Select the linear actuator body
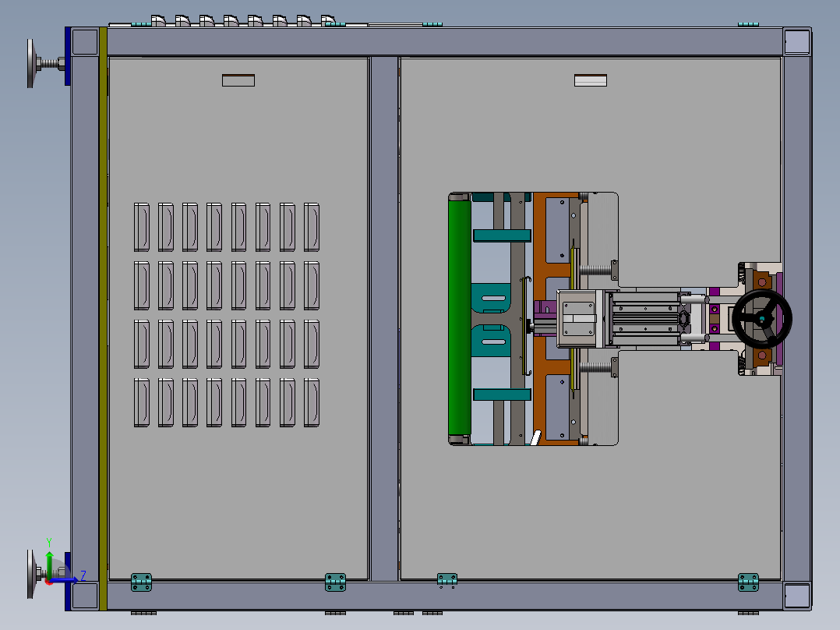 (645, 319)
